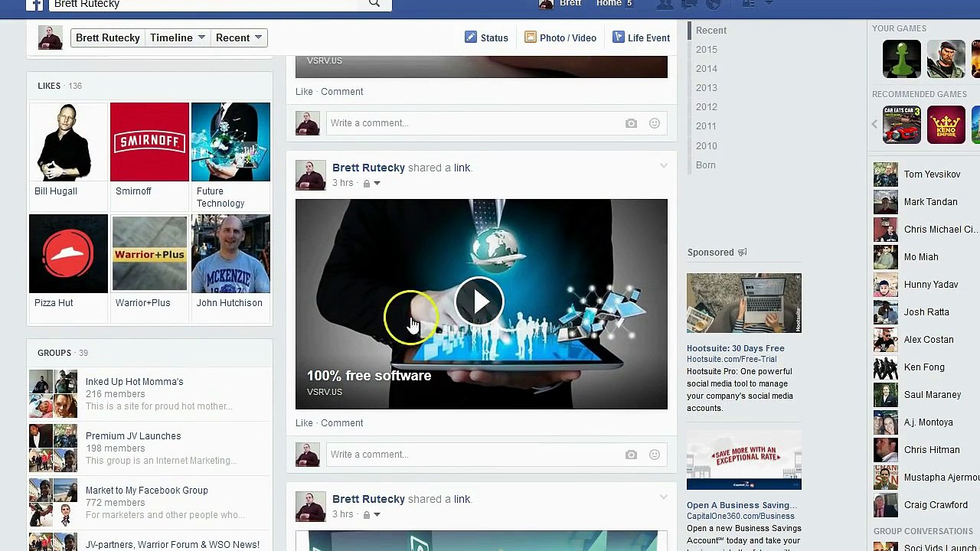Jump to 2014 on the timeline

[707, 69]
